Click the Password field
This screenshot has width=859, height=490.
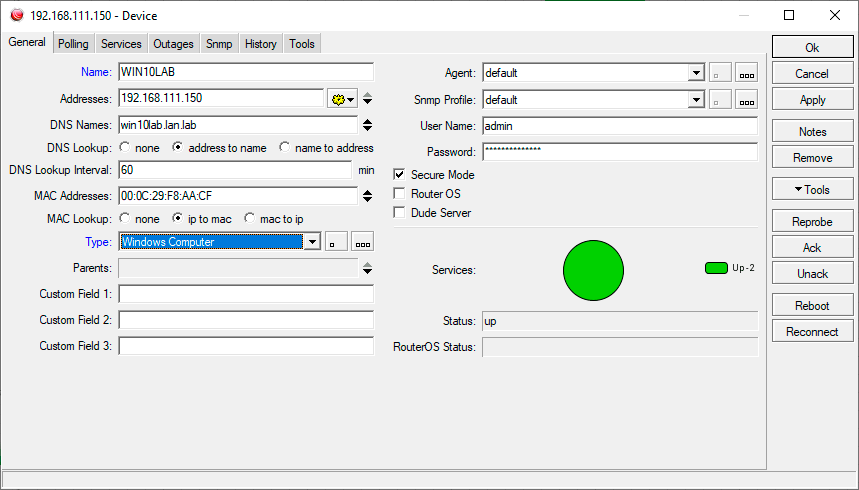(620, 152)
